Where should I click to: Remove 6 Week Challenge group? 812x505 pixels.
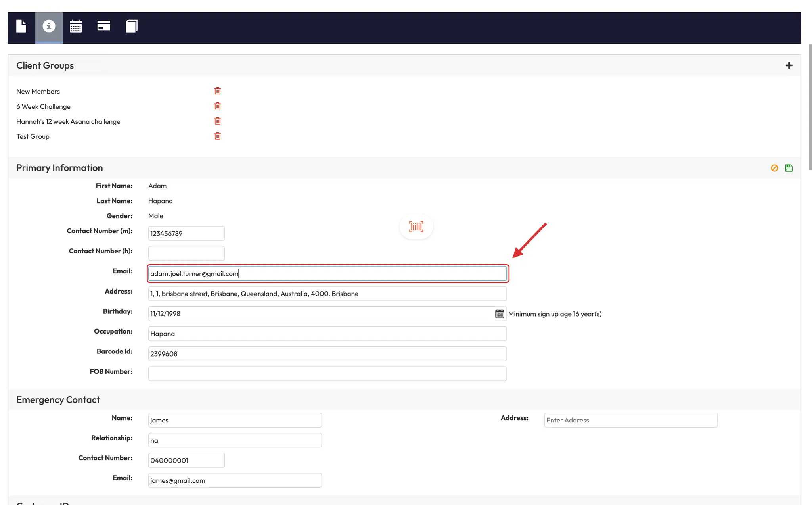point(218,106)
